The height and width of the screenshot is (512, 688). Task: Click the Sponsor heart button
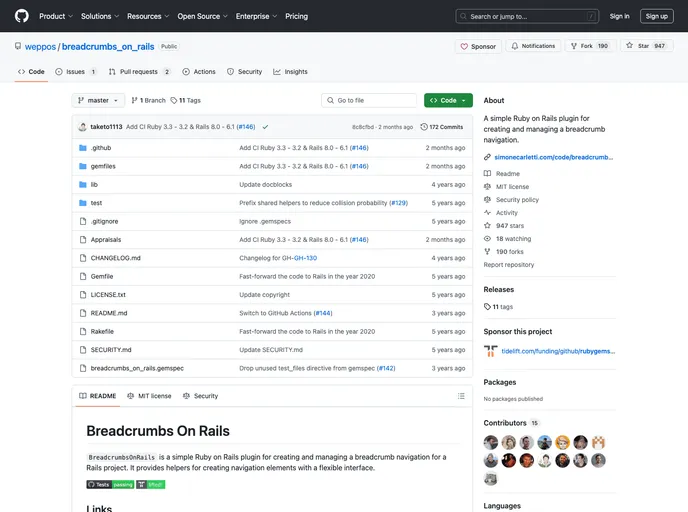[478, 46]
